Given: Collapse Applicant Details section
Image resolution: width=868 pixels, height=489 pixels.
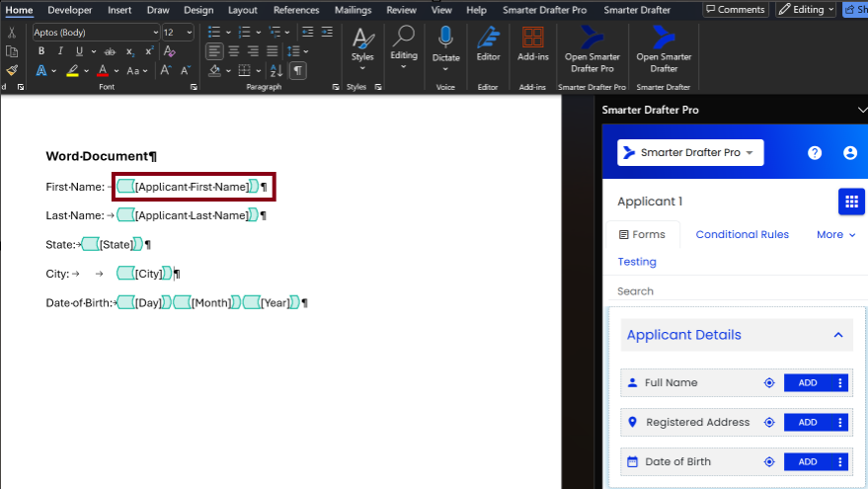Looking at the screenshot, I should click(x=838, y=335).
